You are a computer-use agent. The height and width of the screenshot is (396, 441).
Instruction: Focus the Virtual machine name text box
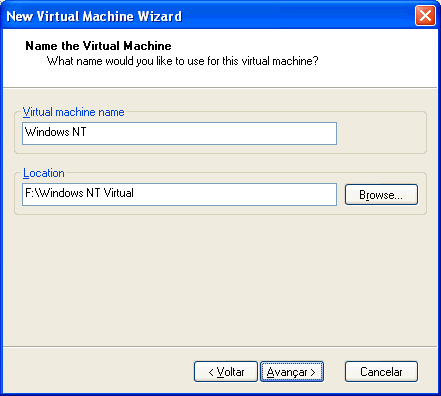(179, 133)
